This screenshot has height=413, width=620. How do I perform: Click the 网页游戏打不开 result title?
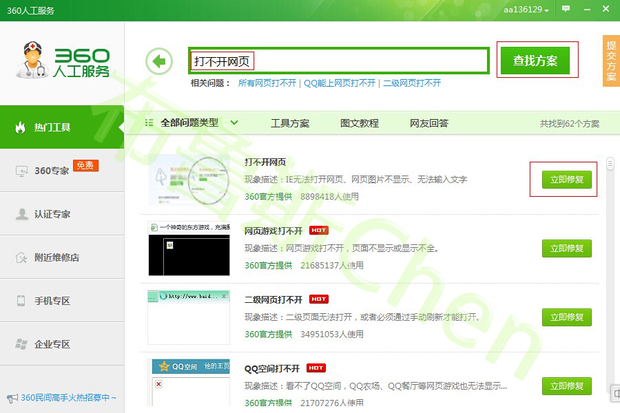[273, 231]
